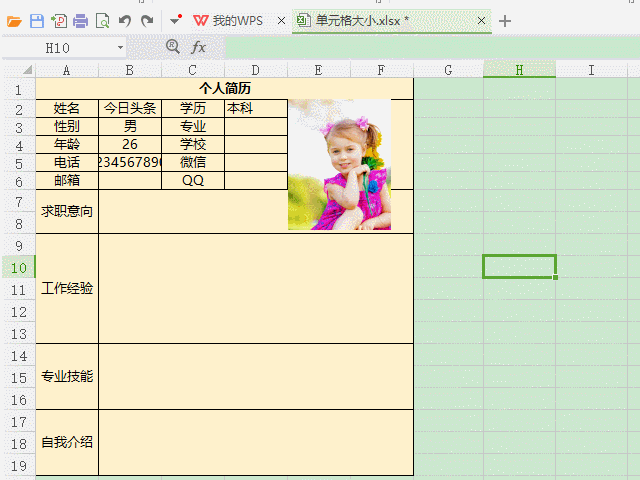Add a new document tab with plus button

tap(505, 21)
